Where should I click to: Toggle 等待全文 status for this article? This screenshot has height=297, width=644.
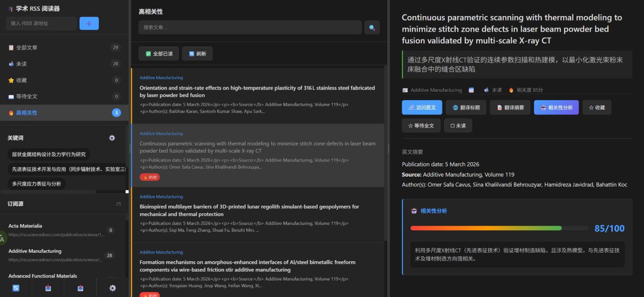tap(421, 126)
